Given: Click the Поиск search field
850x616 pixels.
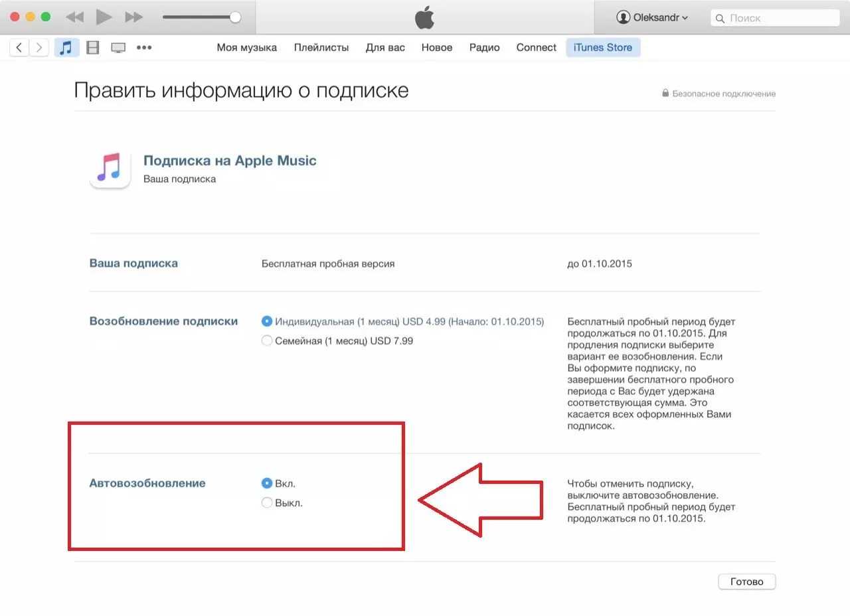Looking at the screenshot, I should pos(775,18).
